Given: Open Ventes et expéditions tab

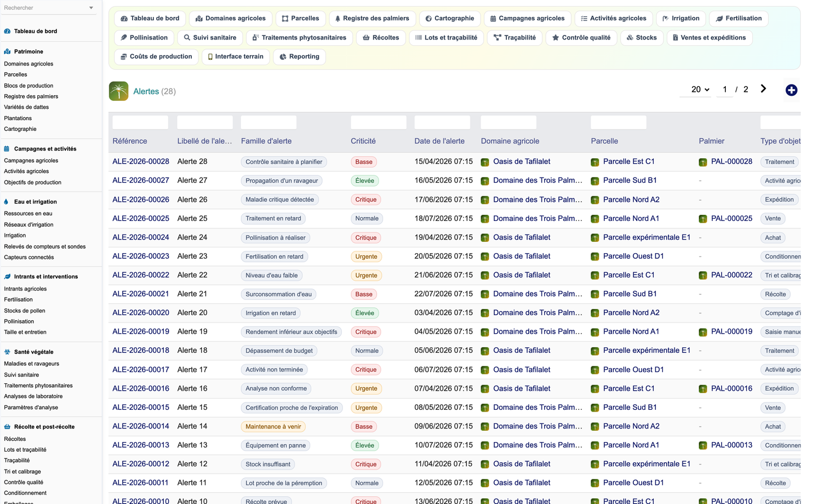Looking at the screenshot, I should (709, 38).
